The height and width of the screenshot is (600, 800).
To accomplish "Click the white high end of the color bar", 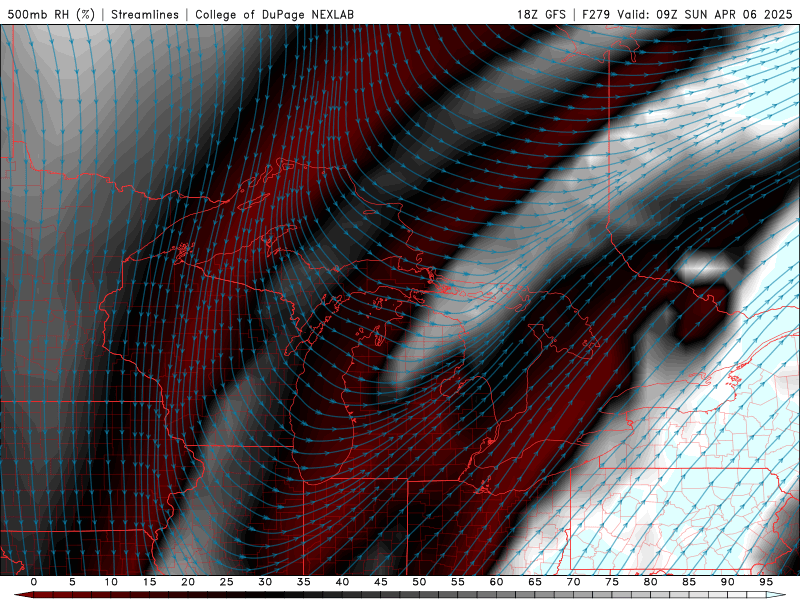I will pos(776,595).
